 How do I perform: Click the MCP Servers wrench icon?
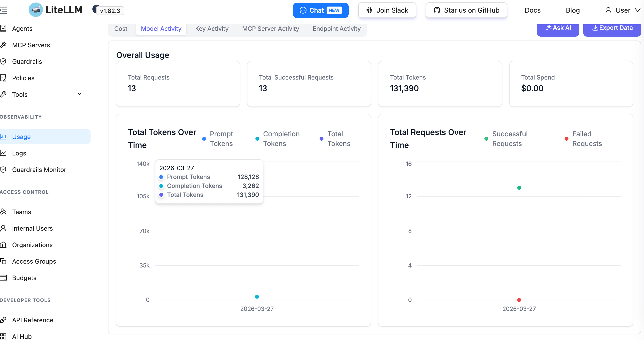[x=3, y=45]
